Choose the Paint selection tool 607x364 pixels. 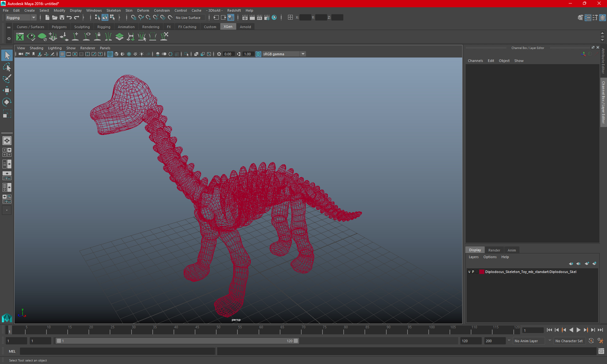tap(7, 79)
